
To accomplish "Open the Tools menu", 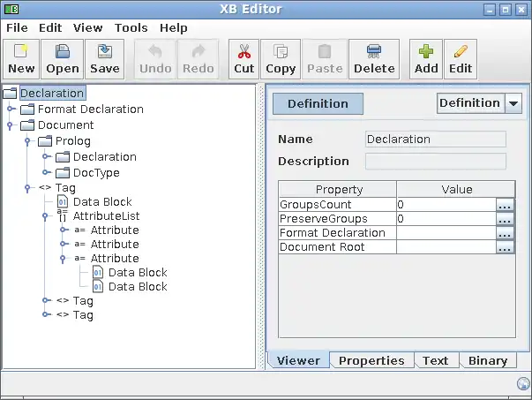I will pyautogui.click(x=131, y=28).
